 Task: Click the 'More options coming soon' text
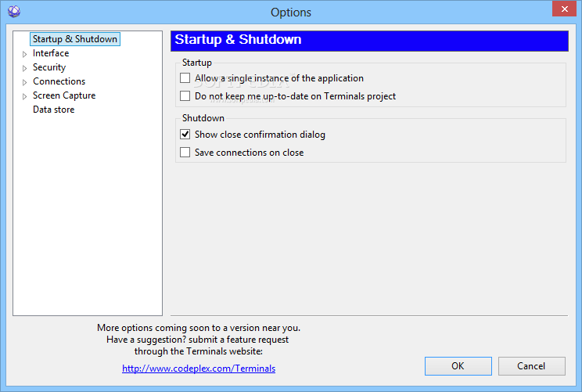(199, 328)
